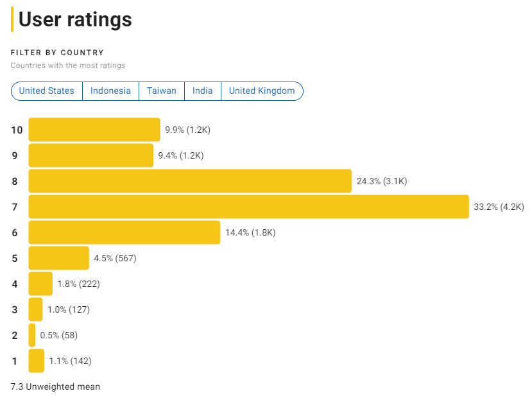Filter ratings by United Kingdom
532x416 pixels.
(262, 91)
